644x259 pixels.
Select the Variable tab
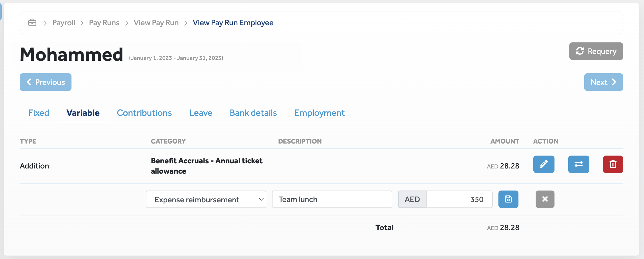(83, 113)
